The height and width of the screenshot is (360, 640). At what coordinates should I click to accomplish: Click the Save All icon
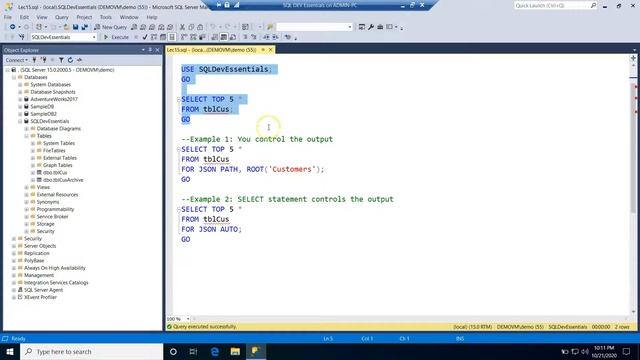coord(84,27)
